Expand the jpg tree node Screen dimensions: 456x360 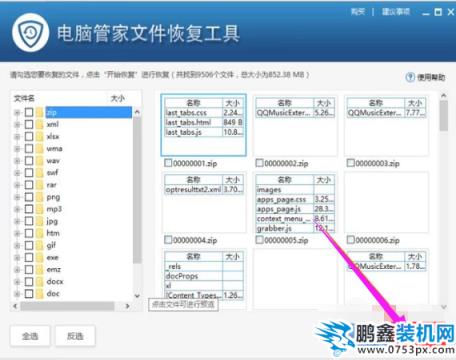17,221
